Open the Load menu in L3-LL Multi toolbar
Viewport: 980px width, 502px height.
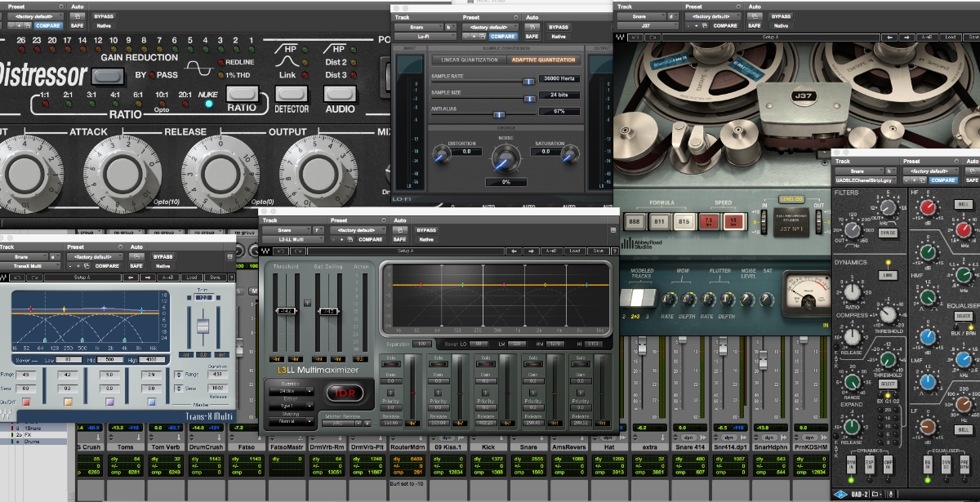[575, 251]
